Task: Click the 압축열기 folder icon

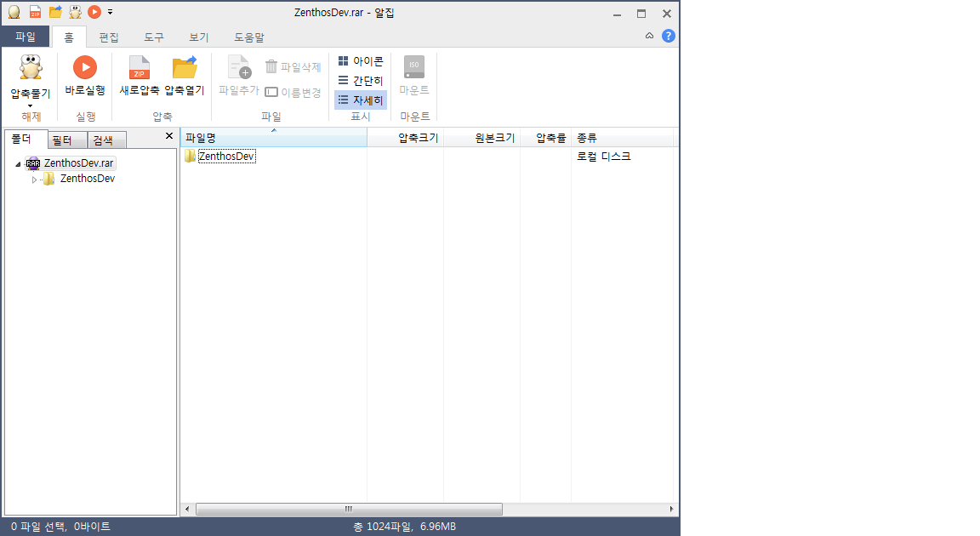Action: click(x=185, y=67)
